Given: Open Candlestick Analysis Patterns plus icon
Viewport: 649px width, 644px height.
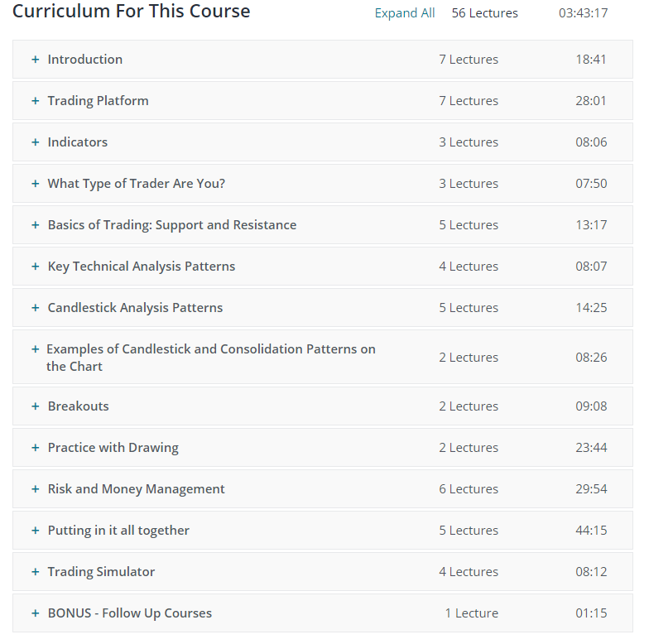Looking at the screenshot, I should [x=36, y=308].
